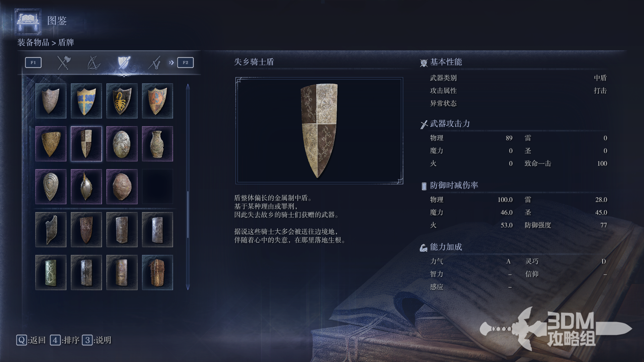The width and height of the screenshot is (644, 362).
Task: Expand next categories with double chevron
Action: click(171, 62)
